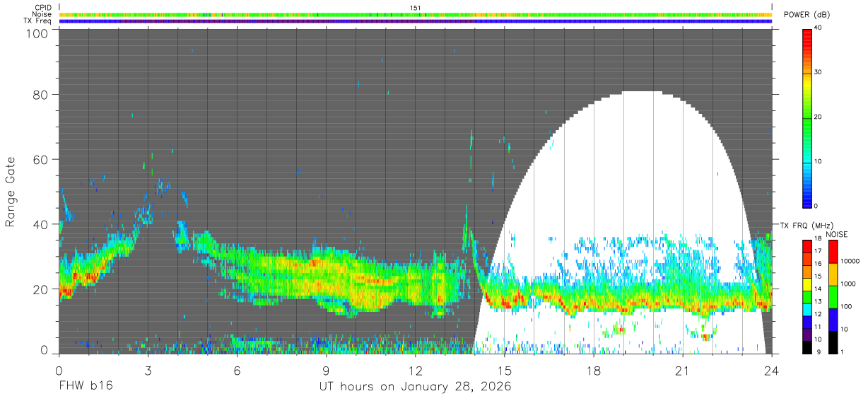Click the "FHW b16" radar label
The width and height of the screenshot is (868, 401).
(x=86, y=386)
